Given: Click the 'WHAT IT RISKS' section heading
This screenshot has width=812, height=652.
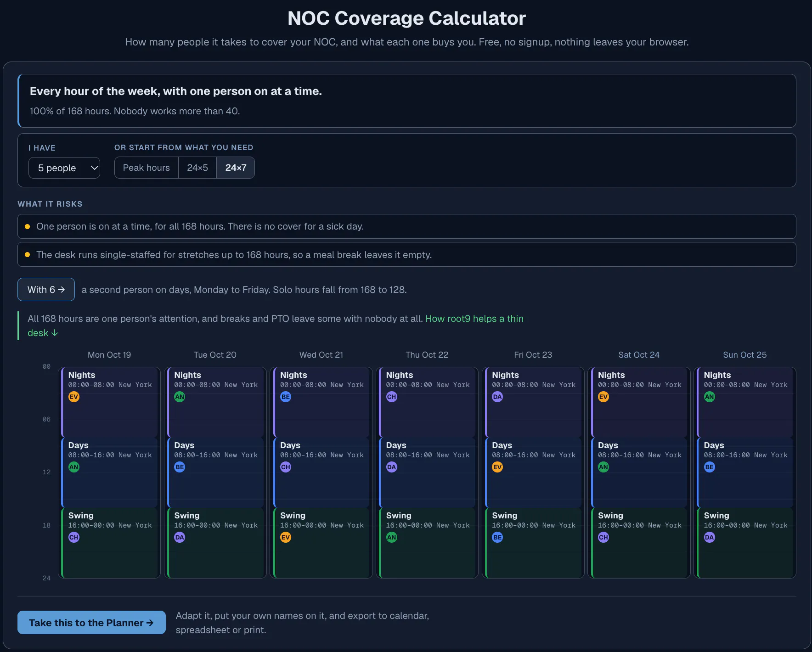Looking at the screenshot, I should click(x=50, y=204).
